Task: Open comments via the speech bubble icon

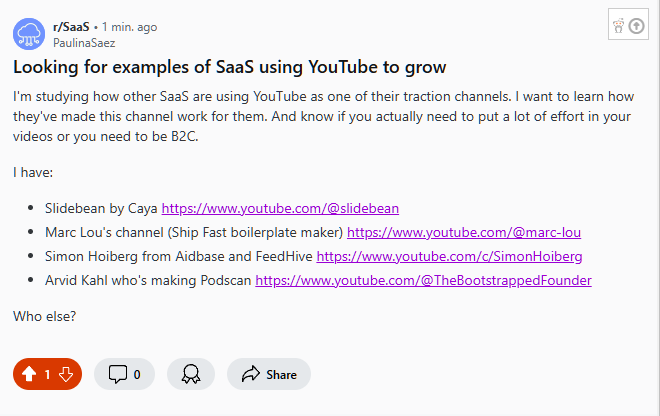Action: point(117,374)
